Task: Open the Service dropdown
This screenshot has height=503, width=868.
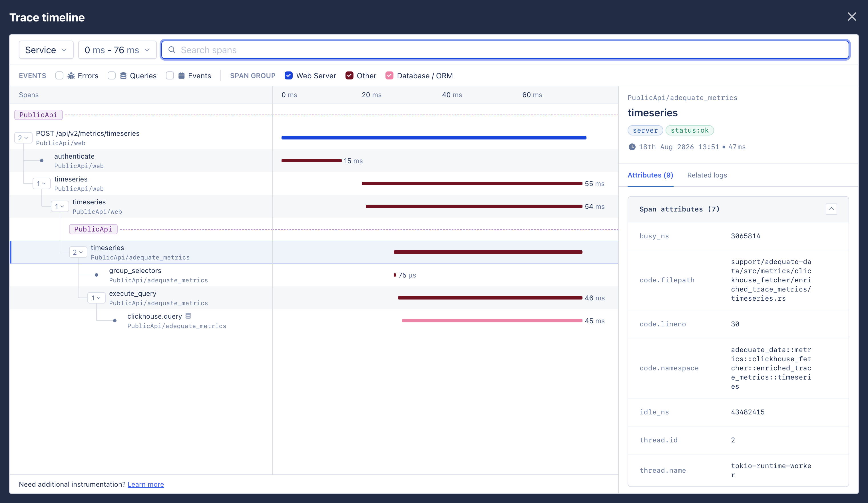Action: [x=46, y=50]
